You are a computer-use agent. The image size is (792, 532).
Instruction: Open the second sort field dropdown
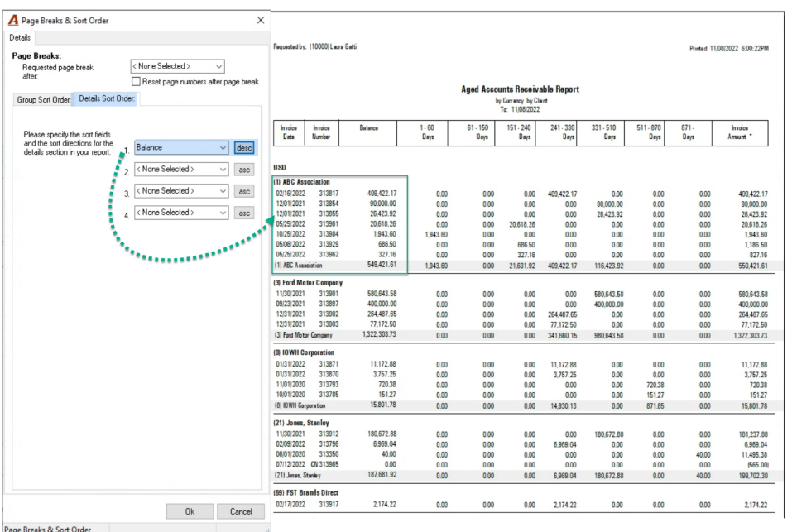click(181, 169)
